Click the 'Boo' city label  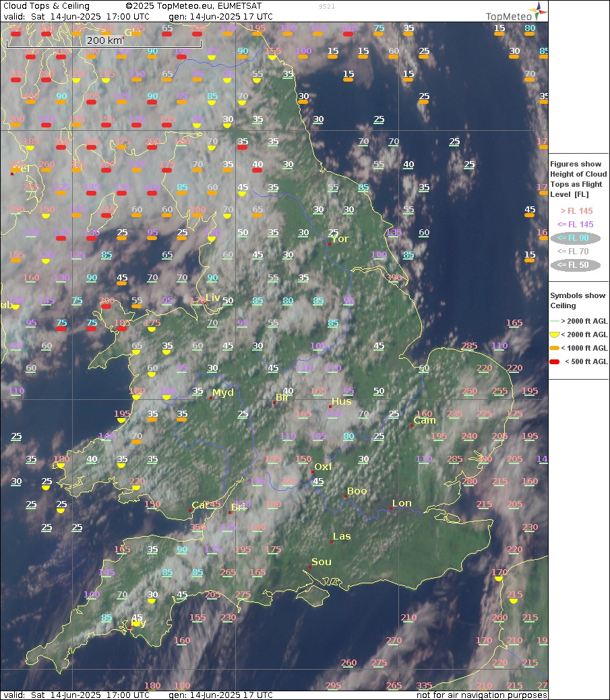(357, 491)
